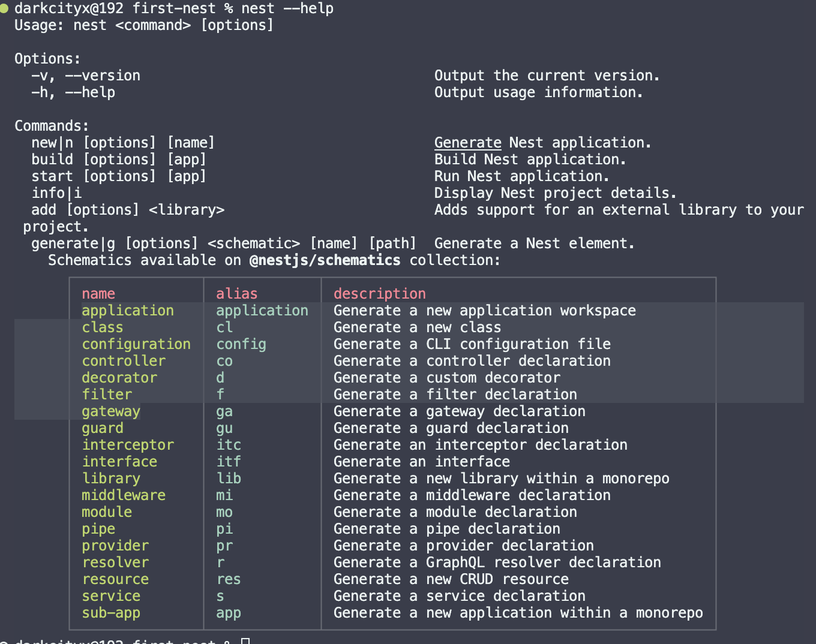The image size is (816, 644).
Task: Click 'configuration' schematic name
Action: click(136, 344)
